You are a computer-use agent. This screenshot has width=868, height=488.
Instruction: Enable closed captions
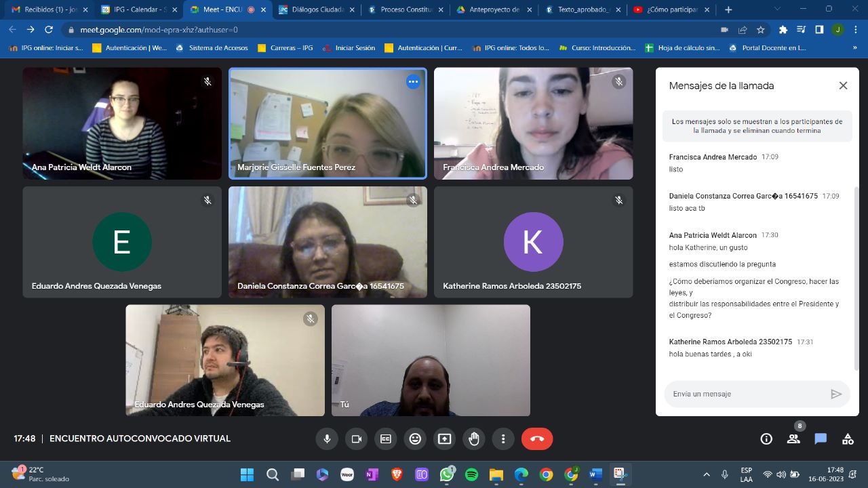pos(386,439)
